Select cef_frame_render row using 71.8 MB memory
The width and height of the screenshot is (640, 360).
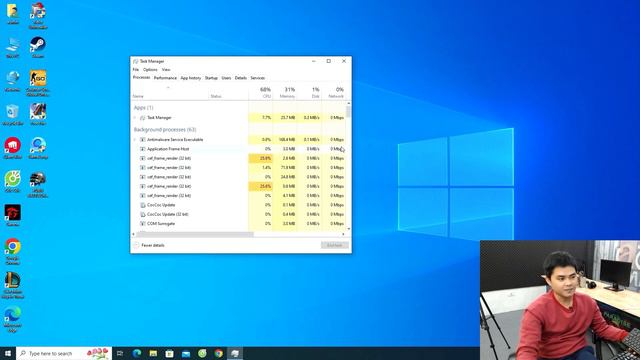[x=239, y=168]
